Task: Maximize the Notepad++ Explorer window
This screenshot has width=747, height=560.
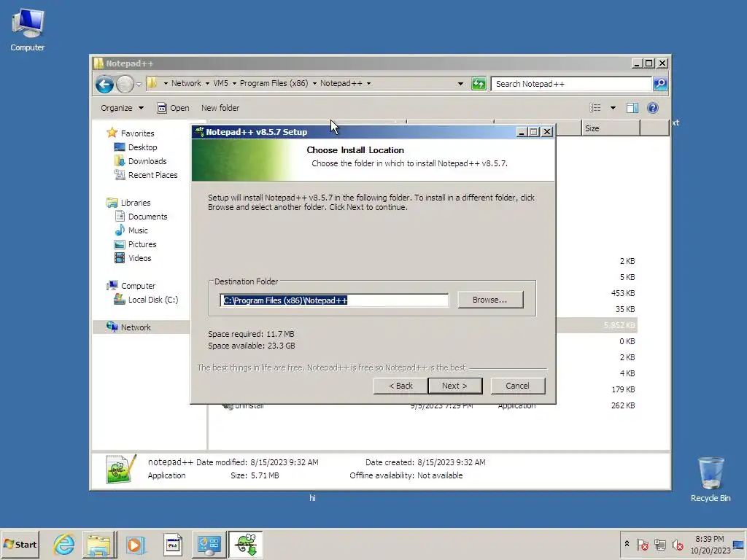Action: (x=649, y=63)
